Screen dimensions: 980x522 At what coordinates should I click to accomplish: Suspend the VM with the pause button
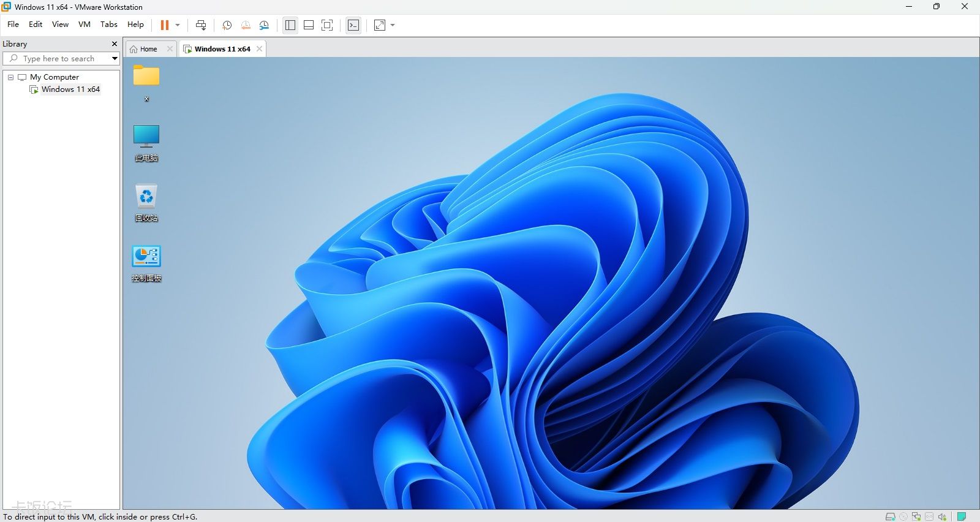tap(165, 25)
